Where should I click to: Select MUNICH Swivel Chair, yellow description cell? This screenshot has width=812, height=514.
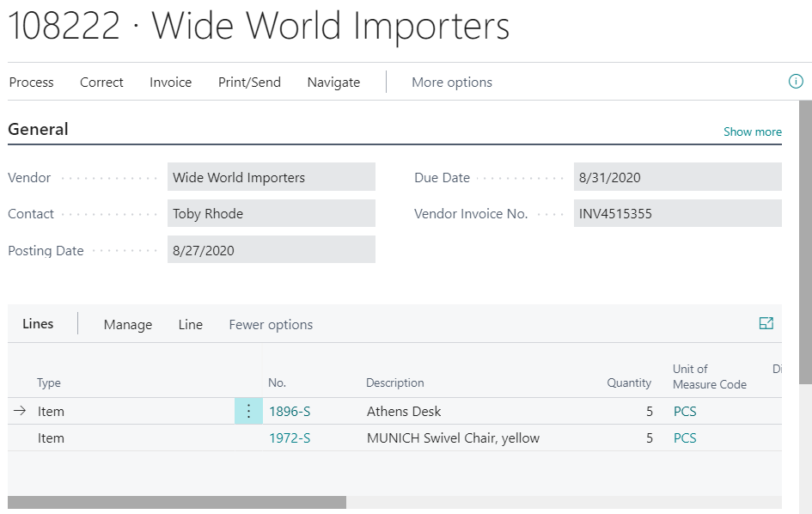453,438
